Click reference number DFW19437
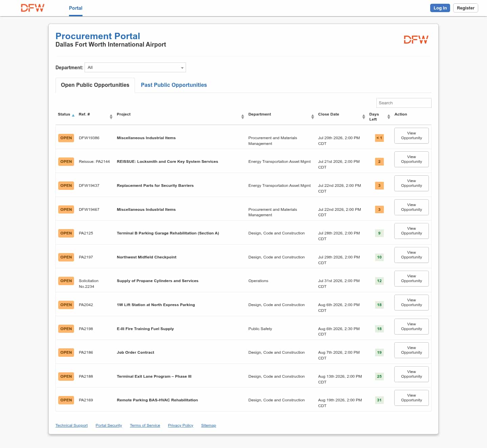487x448 pixels. (x=89, y=185)
